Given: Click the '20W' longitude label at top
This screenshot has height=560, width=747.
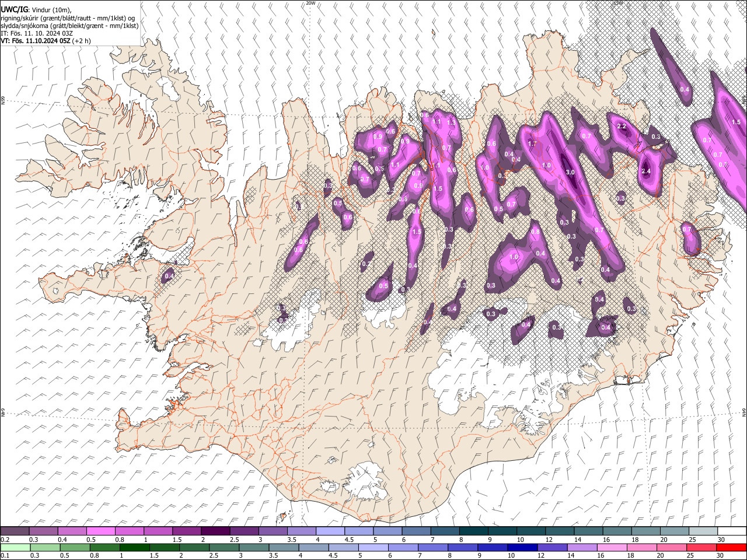Looking at the screenshot, I should pyautogui.click(x=310, y=3).
